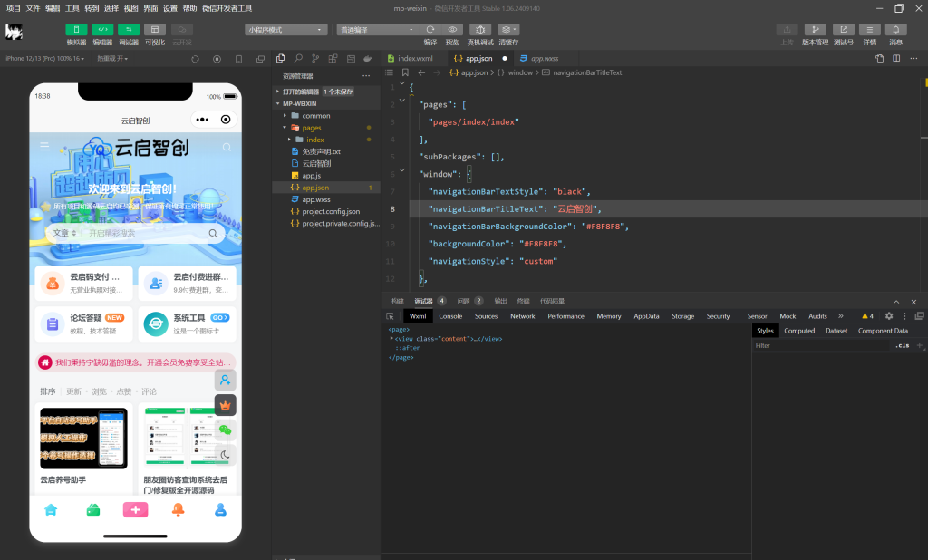Screen dimensions: 928x560
Task: Open the iPhone 12/13 (Pro) device dropdown
Action: click(x=45, y=59)
